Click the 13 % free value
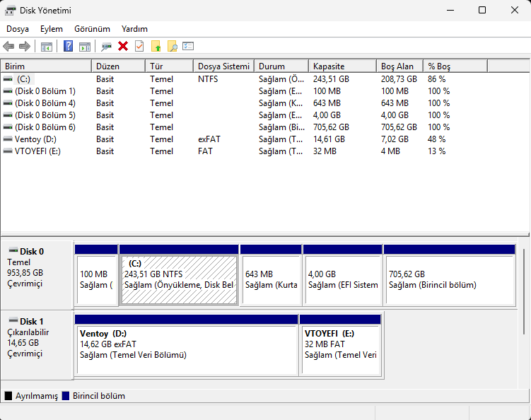Screen dimensions: 531x420 pos(436,151)
